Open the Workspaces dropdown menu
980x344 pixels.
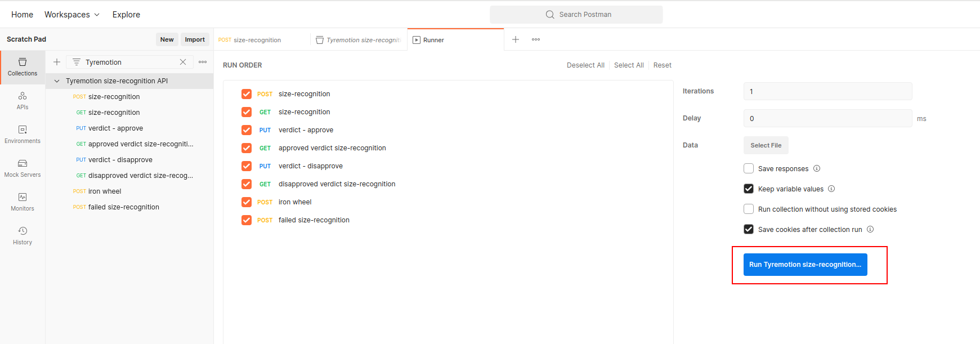(x=72, y=15)
